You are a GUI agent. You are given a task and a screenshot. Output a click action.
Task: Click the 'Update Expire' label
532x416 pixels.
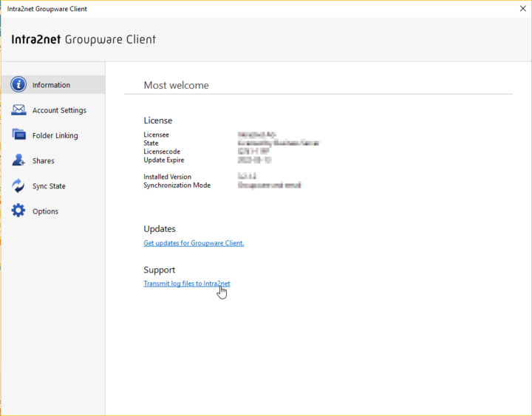tap(164, 160)
